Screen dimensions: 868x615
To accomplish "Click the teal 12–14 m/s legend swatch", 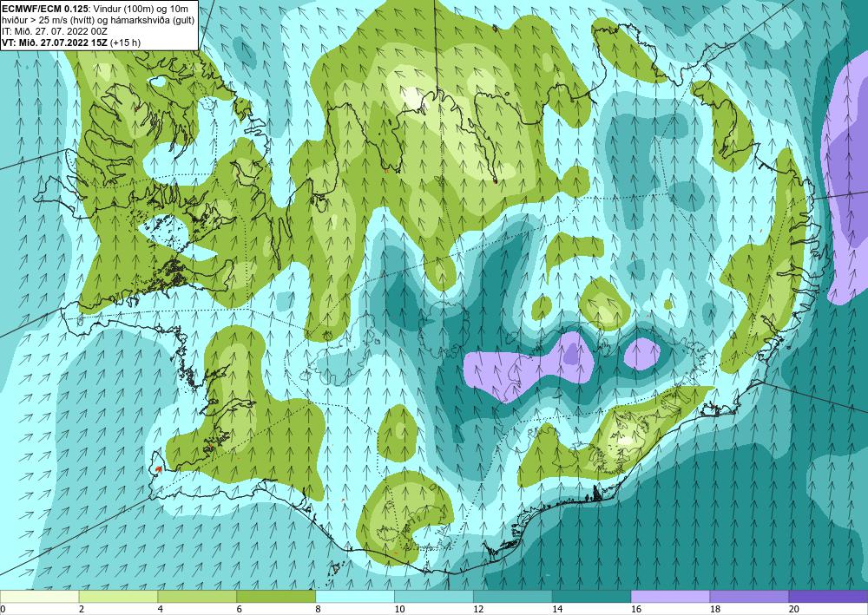I will (x=513, y=596).
